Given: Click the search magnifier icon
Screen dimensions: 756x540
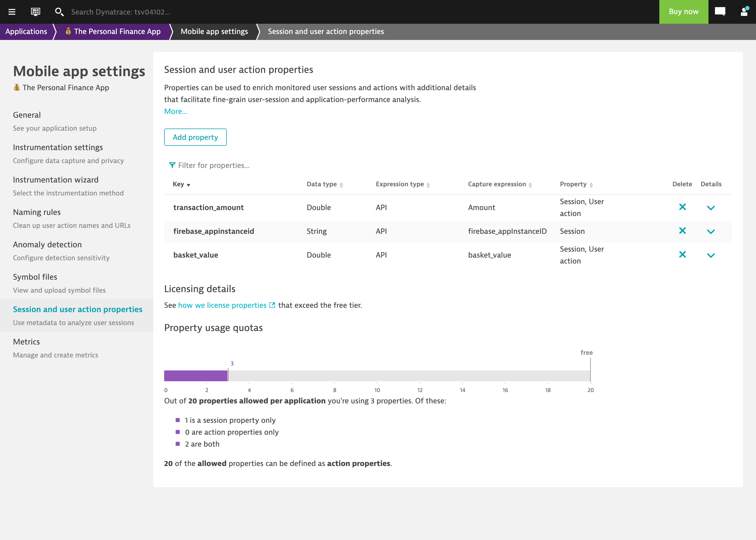Looking at the screenshot, I should [x=59, y=12].
